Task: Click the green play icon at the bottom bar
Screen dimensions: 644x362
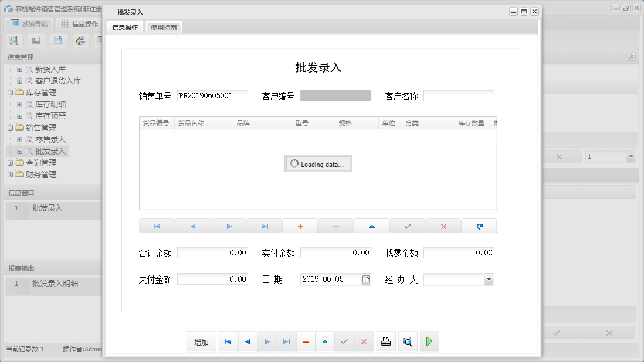Action: pyautogui.click(x=429, y=341)
